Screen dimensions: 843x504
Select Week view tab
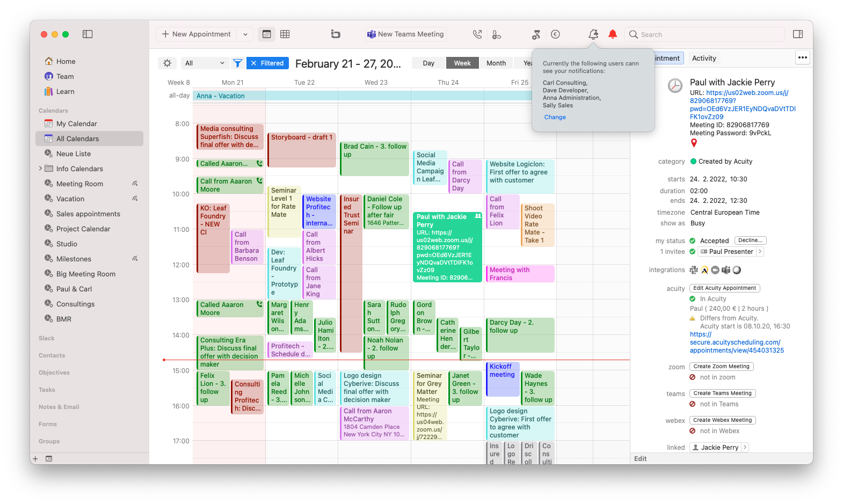coord(462,63)
